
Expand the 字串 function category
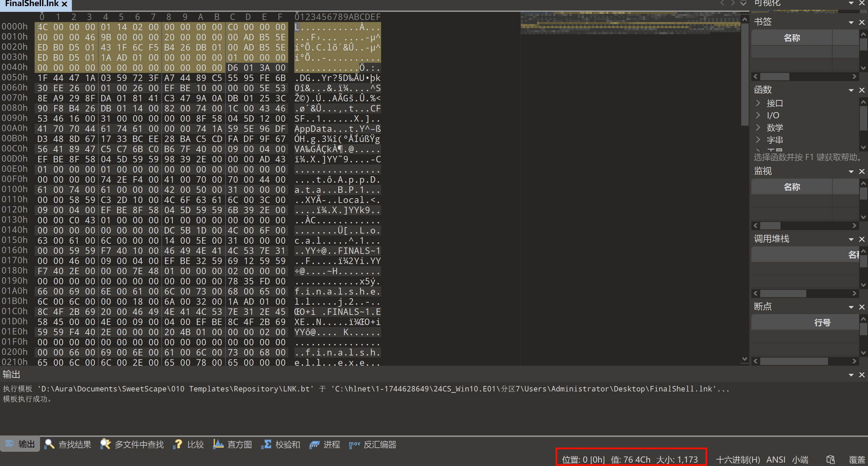pyautogui.click(x=758, y=140)
